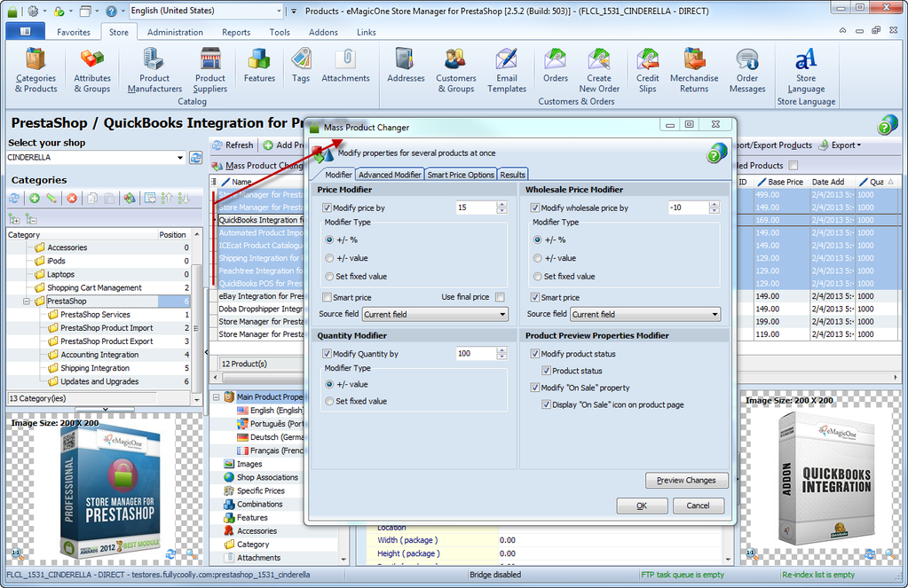Increase quantity modifier value stepper

click(x=502, y=350)
